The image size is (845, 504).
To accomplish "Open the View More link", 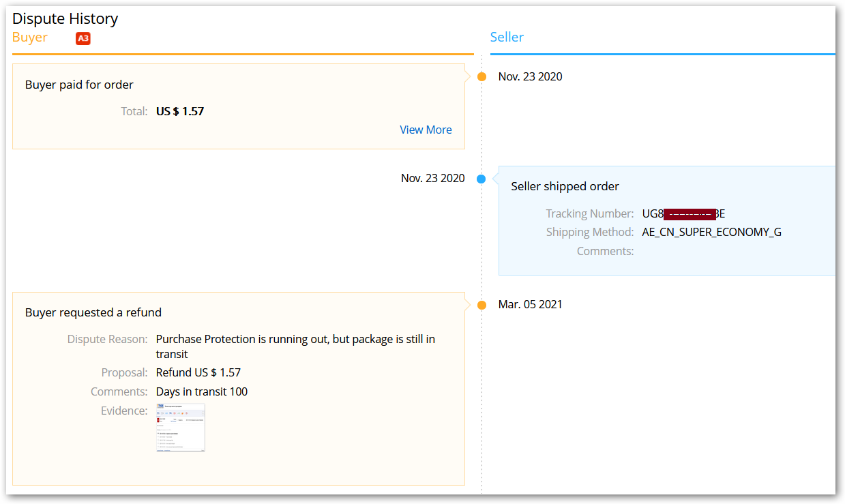I will pos(426,130).
